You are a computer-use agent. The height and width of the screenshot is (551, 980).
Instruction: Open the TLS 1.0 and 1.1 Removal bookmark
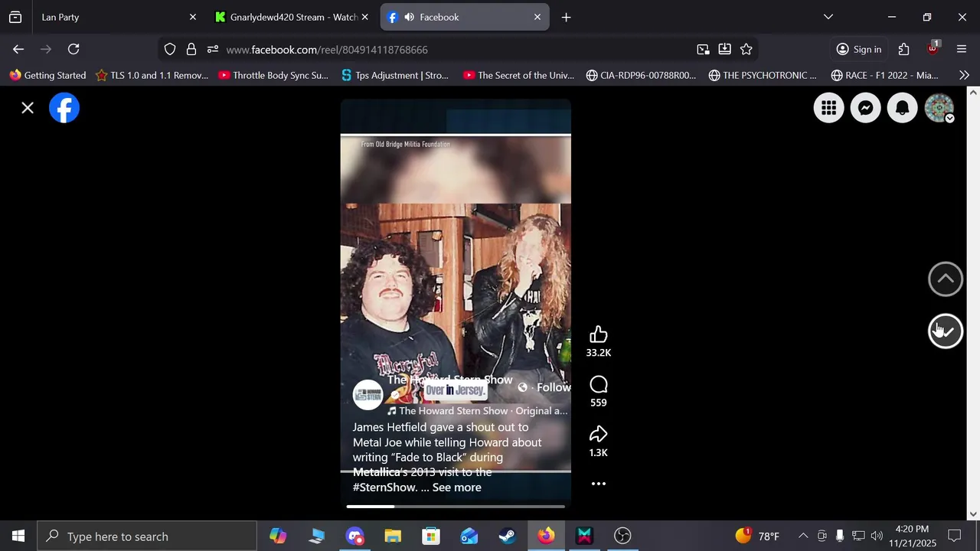(x=152, y=75)
